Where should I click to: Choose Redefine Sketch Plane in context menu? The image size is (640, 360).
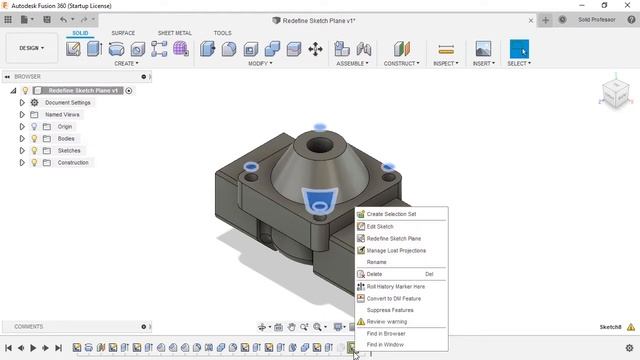click(x=401, y=238)
